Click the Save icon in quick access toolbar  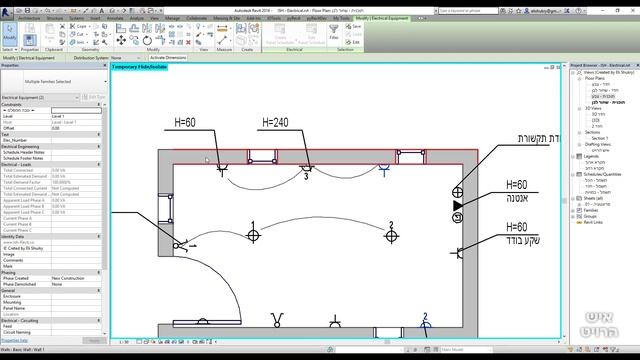coord(27,11)
